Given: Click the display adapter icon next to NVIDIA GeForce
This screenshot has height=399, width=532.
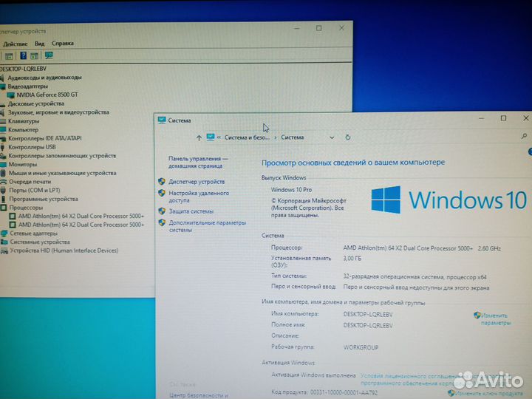Looking at the screenshot, I should pyautogui.click(x=11, y=95).
